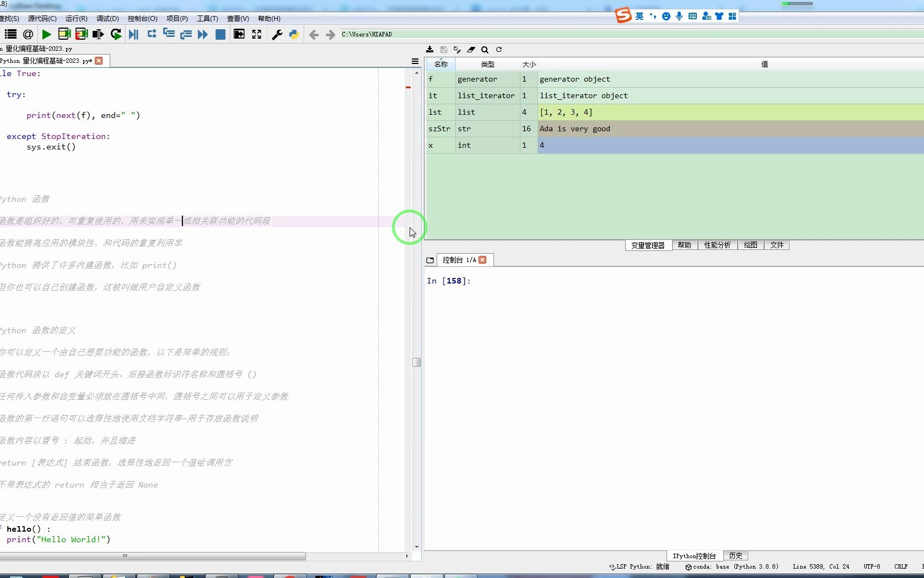Sort variables by 类型 column header
924x578 pixels.
[x=487, y=64]
